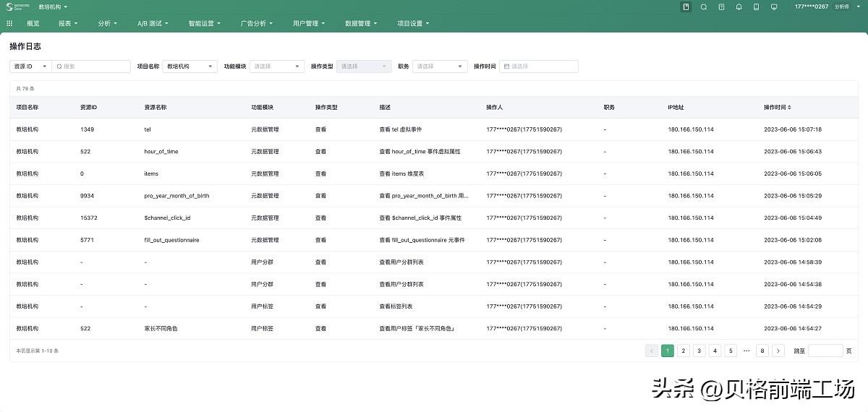Click the 资源ID column header
Viewport: 868px width, 412px height.
pyautogui.click(x=89, y=107)
